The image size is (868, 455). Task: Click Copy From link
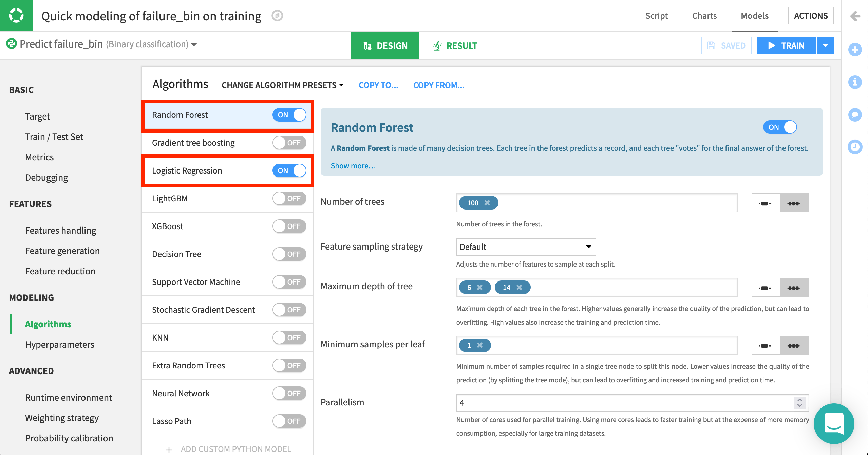pos(438,85)
